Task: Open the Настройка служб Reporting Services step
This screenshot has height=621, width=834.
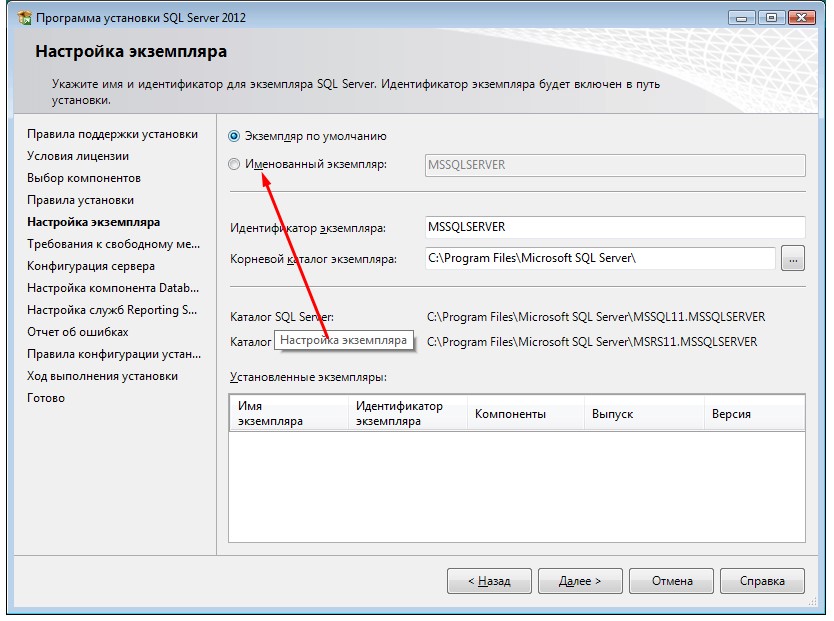Action: point(112,310)
